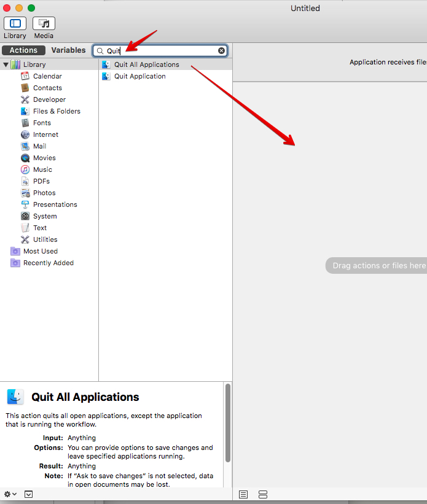Select the Fonts category icon
The width and height of the screenshot is (427, 504).
(x=25, y=123)
